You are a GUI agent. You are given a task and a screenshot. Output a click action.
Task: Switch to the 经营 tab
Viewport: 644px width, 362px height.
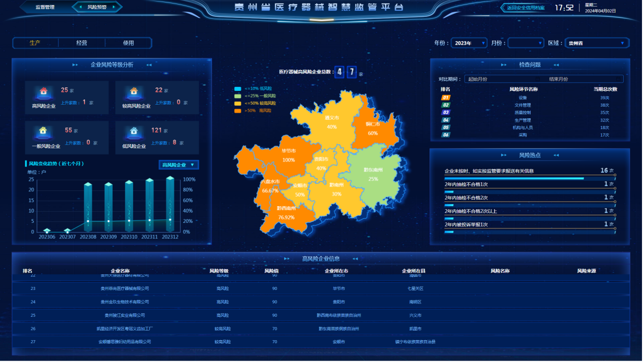click(82, 43)
